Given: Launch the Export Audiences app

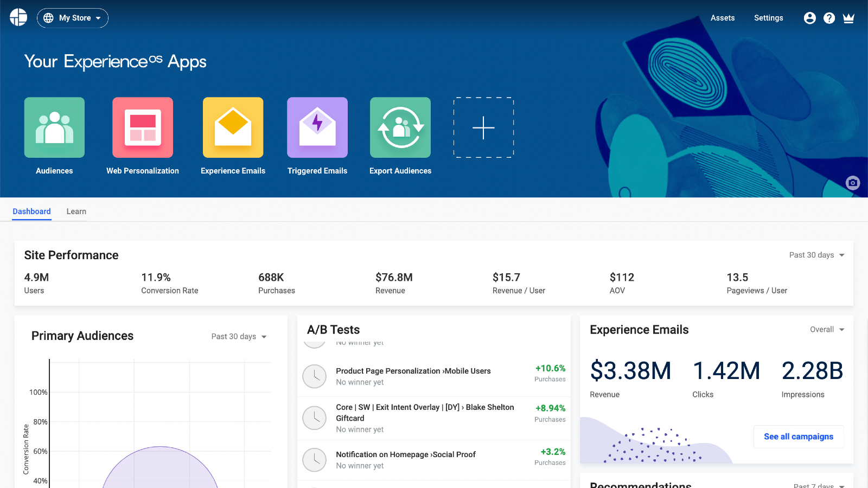Looking at the screenshot, I should coord(400,127).
